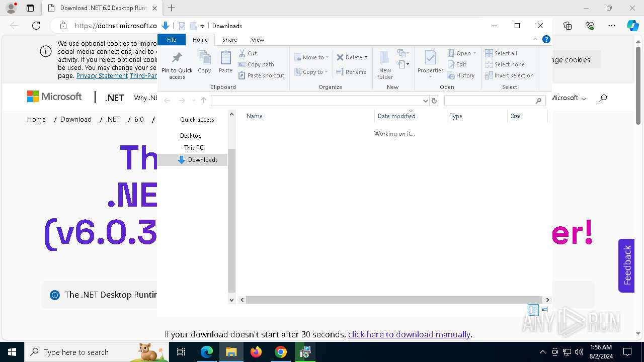Open Task View on the taskbar
Screen dimensions: 644x362
coord(182,352)
